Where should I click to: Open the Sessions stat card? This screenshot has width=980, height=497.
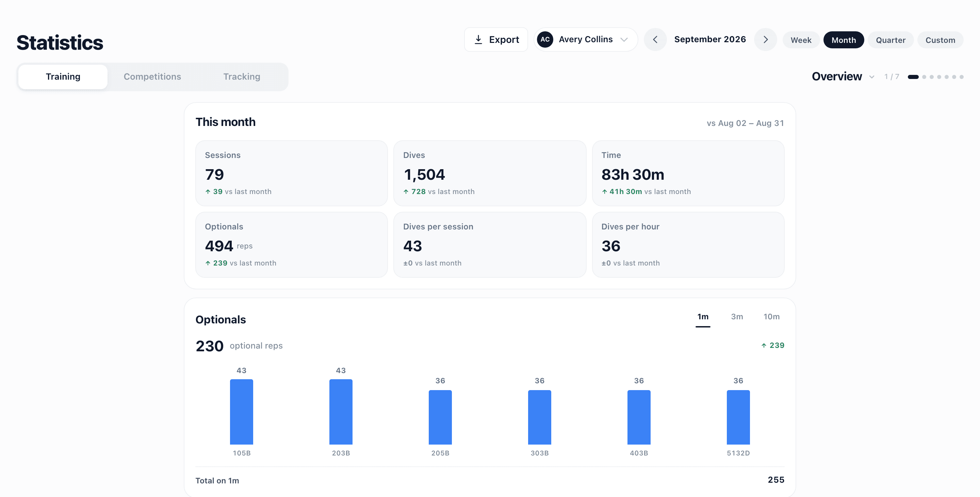point(291,173)
